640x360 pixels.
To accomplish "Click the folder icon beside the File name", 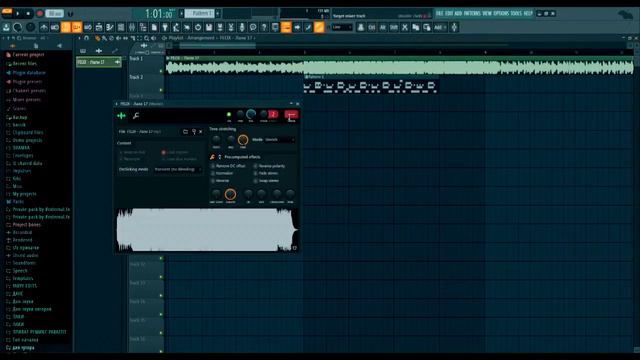I will pyautogui.click(x=185, y=132).
